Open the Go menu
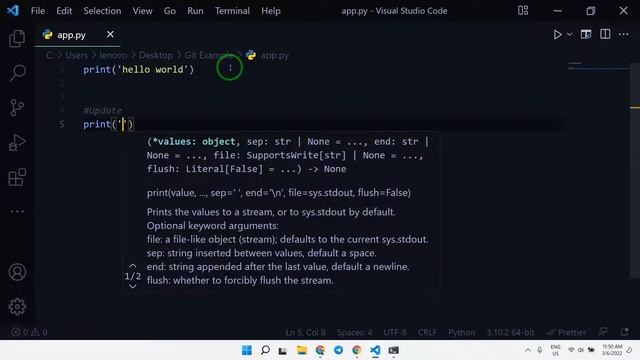This screenshot has width=640, height=360. tap(169, 11)
